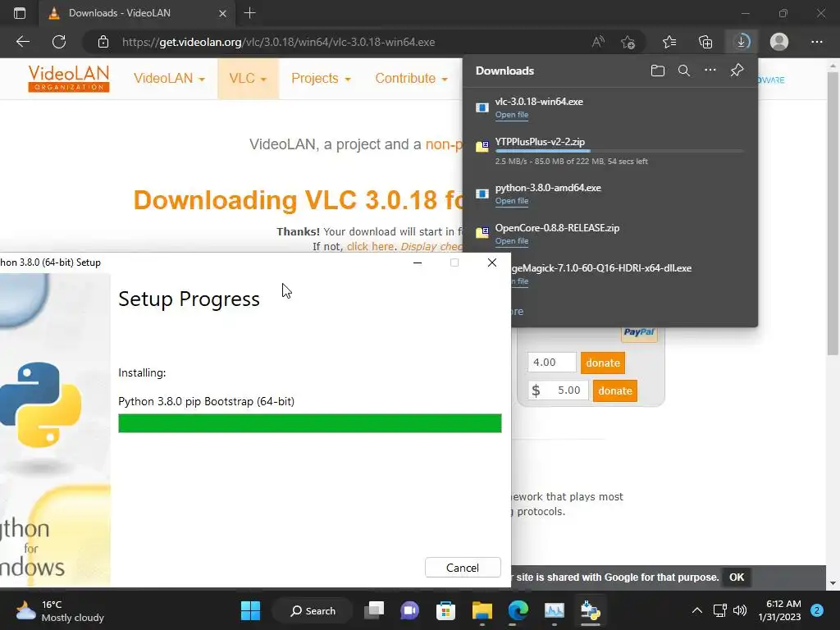
Task: Reload the VideoLAN page
Action: 59,42
